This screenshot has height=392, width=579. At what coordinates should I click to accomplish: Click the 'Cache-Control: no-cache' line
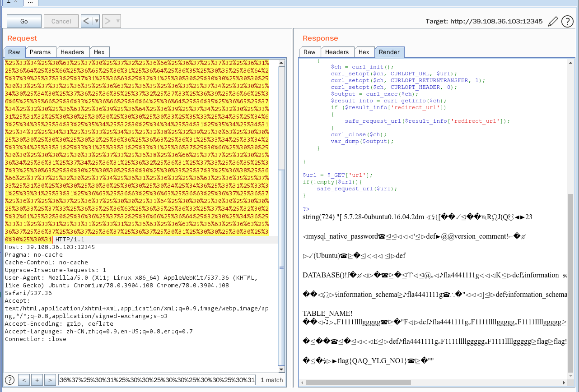[x=47, y=263]
